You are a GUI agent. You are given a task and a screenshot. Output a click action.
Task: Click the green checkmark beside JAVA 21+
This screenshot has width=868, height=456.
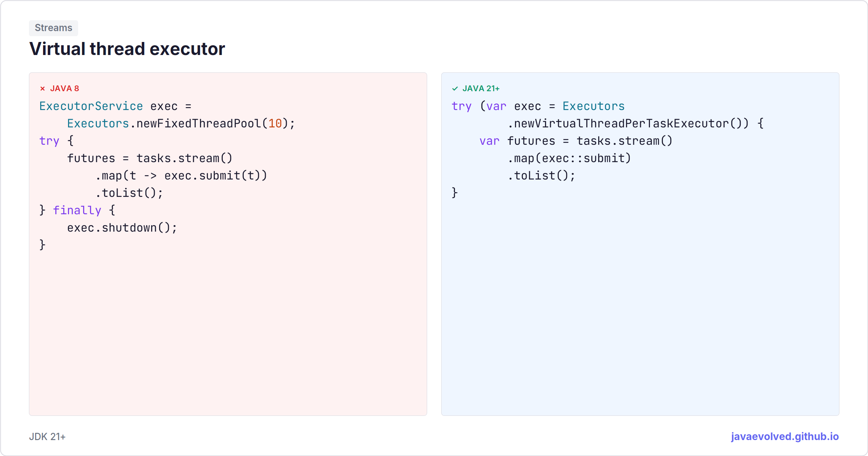455,89
